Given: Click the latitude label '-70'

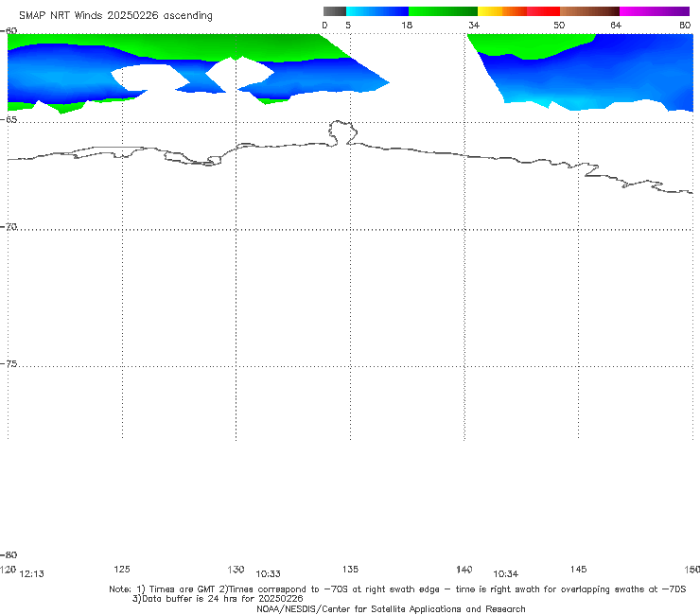Looking at the screenshot, I should [9, 227].
